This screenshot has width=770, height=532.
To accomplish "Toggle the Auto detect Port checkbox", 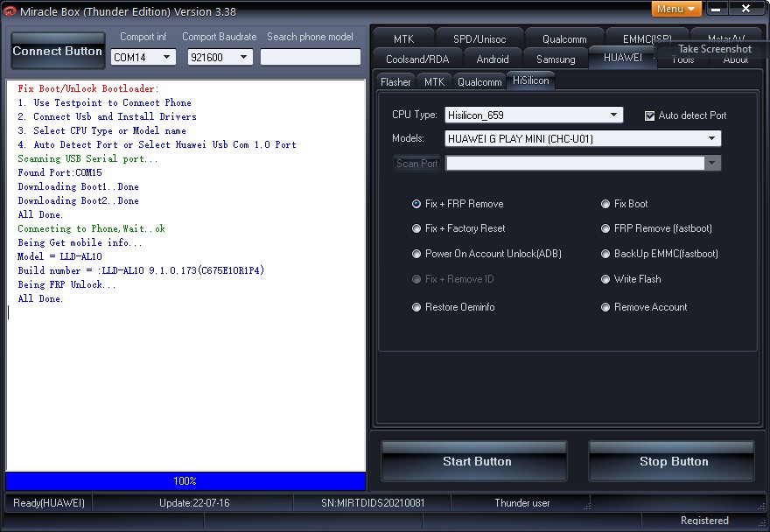I will point(649,115).
